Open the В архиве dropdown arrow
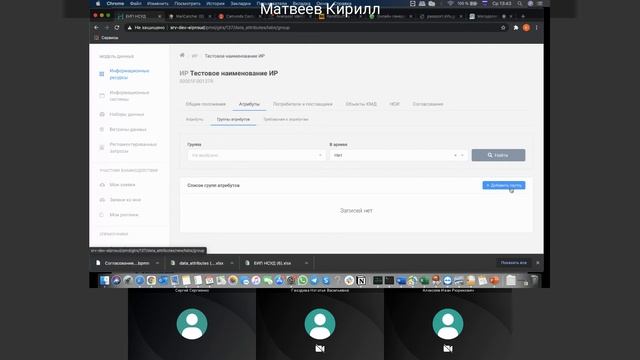 point(462,156)
